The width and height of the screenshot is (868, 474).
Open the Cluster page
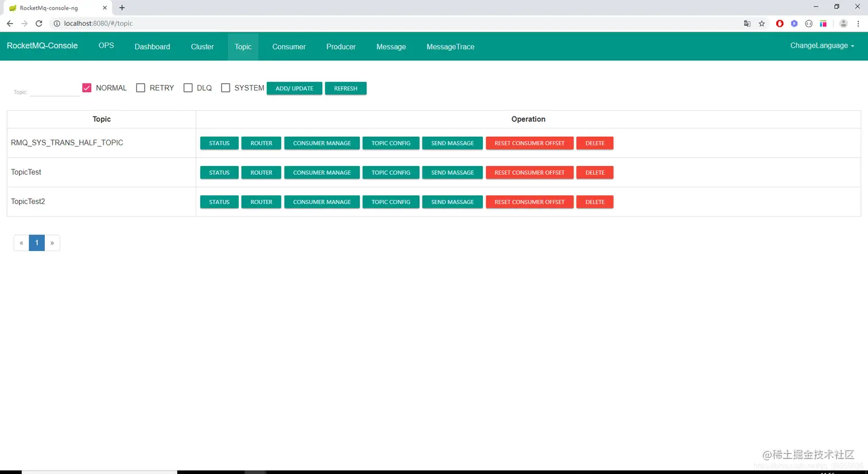[x=202, y=47]
